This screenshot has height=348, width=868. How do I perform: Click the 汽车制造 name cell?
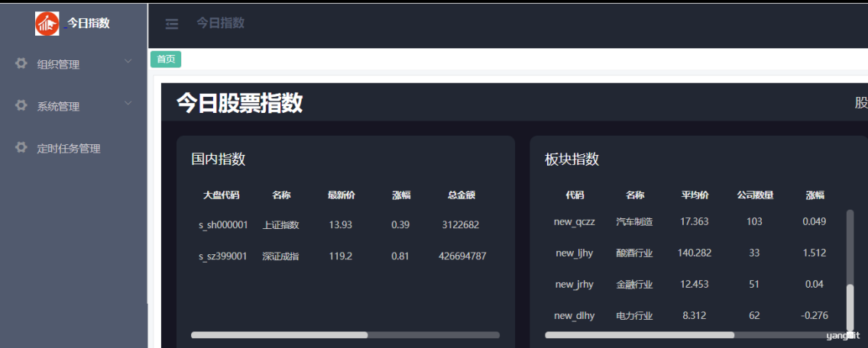coord(634,222)
